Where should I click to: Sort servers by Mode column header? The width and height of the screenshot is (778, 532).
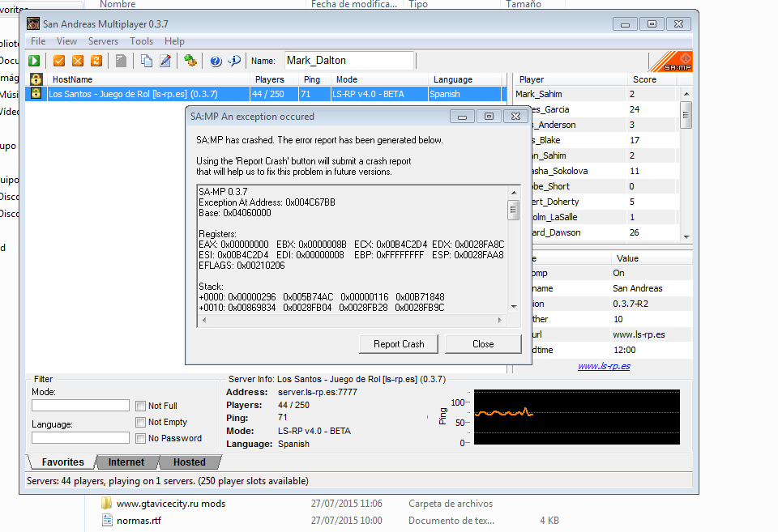[x=379, y=79]
